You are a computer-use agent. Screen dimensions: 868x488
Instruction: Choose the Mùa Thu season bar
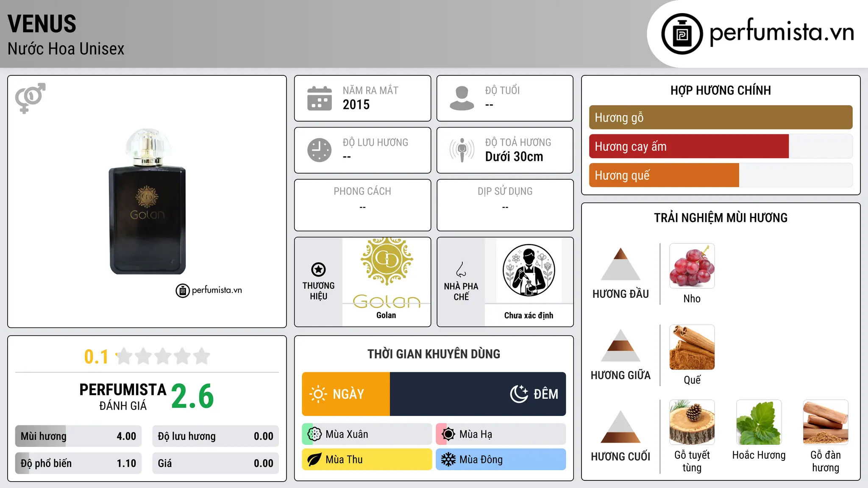[367, 460]
